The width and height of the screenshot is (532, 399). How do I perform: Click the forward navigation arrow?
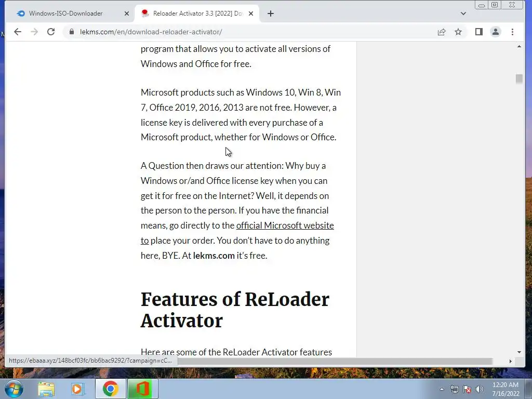pyautogui.click(x=34, y=32)
